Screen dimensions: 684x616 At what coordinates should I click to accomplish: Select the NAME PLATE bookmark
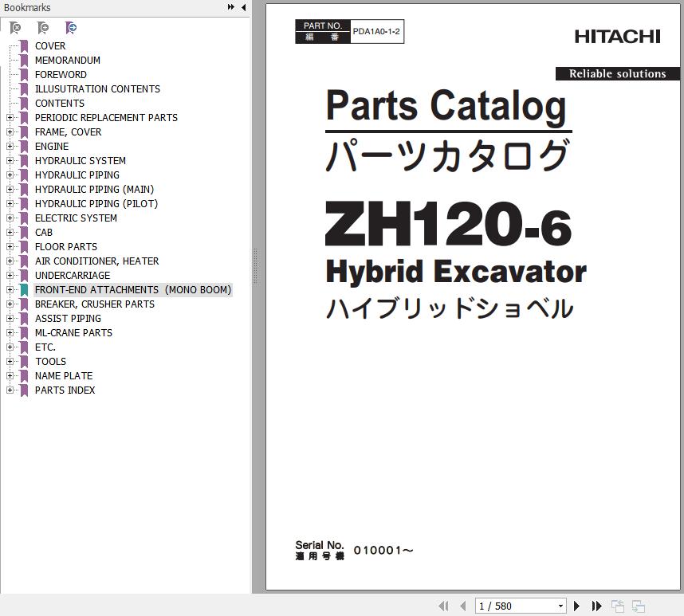click(64, 376)
